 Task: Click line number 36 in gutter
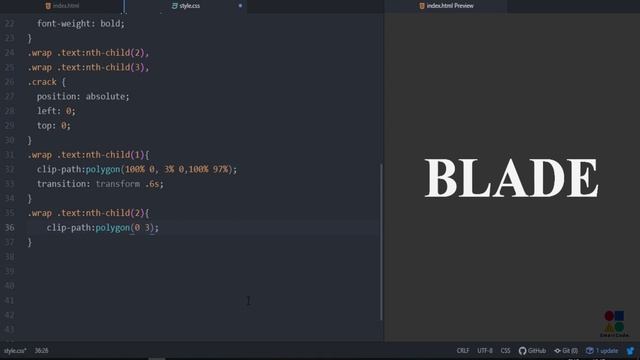[x=9, y=227]
